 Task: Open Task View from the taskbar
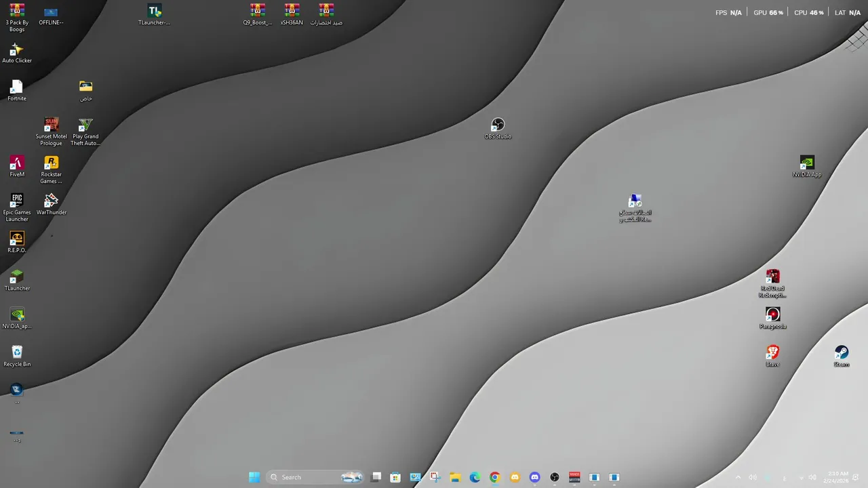point(376,477)
